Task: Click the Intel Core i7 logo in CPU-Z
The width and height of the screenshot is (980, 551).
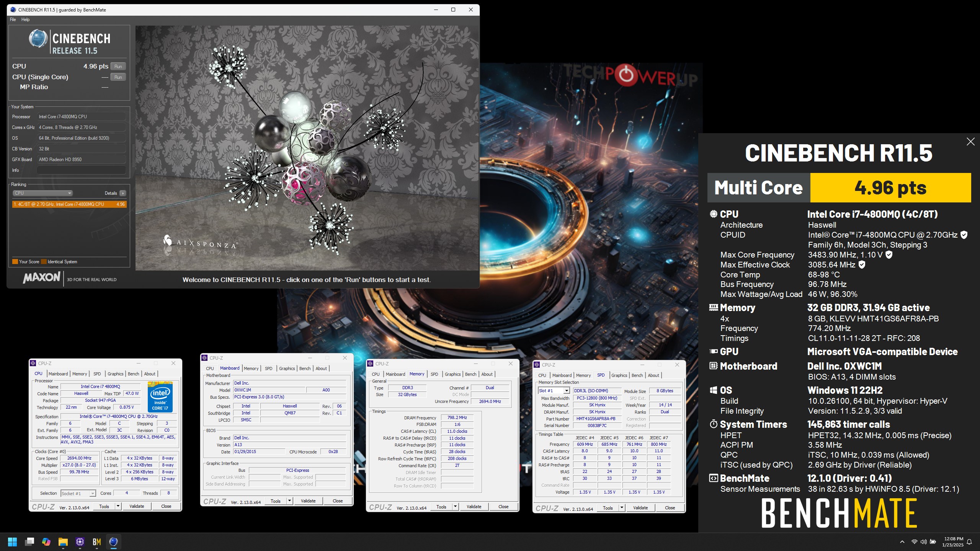Action: pyautogui.click(x=160, y=397)
